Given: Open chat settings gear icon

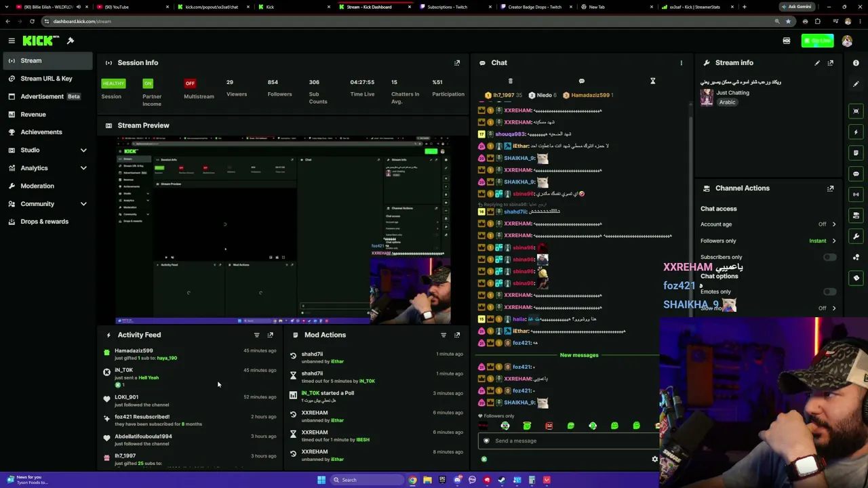Looking at the screenshot, I should coord(654,460).
